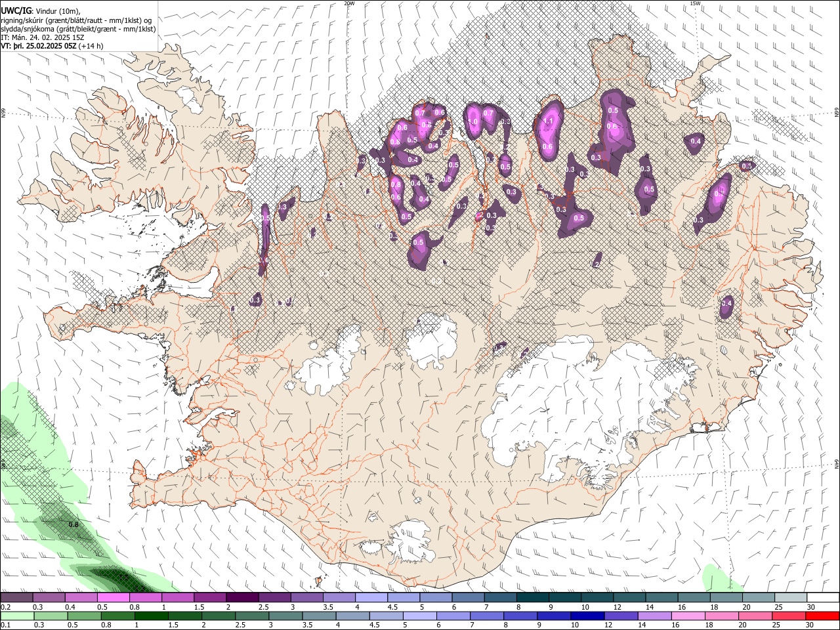Viewport: 840px width, 630px height.
Task: Click the '1.0' snowfall value on the map
Action: coord(471,121)
